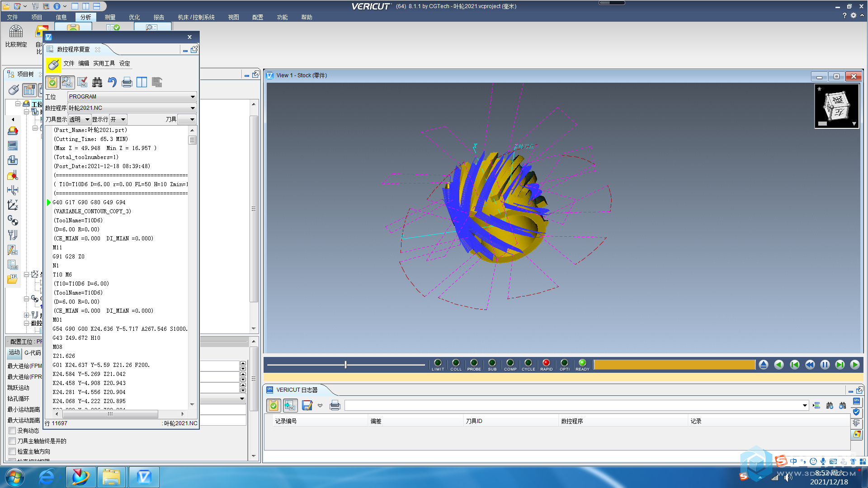Click the orange simulation progress bar
The width and height of the screenshot is (868, 488).
[675, 365]
